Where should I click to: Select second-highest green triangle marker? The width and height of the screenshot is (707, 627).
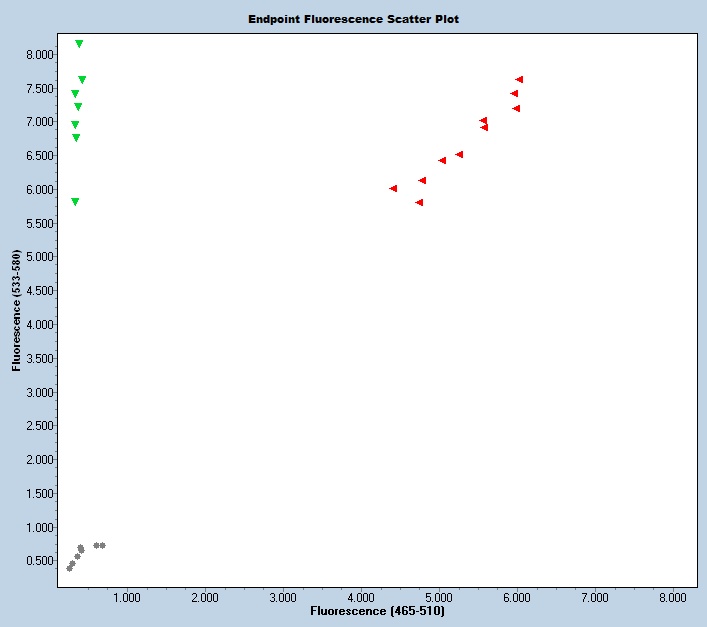point(82,79)
